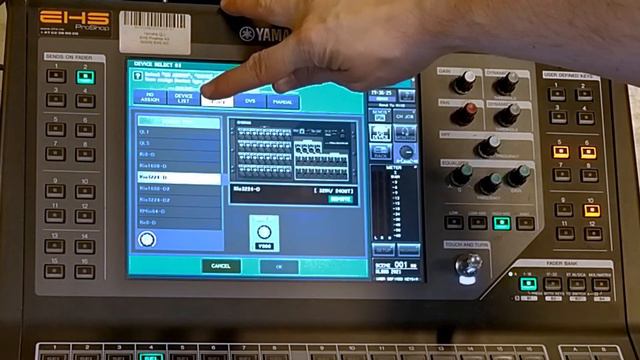This screenshot has width=640, height=360.
Task: Select Fader Bank 17-32 key
Action: point(553,284)
